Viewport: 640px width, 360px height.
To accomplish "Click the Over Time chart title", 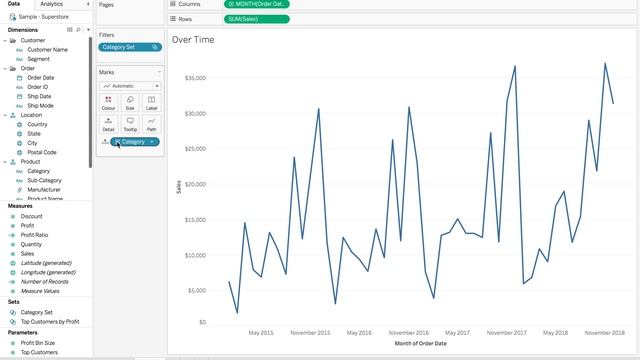I will tap(193, 40).
